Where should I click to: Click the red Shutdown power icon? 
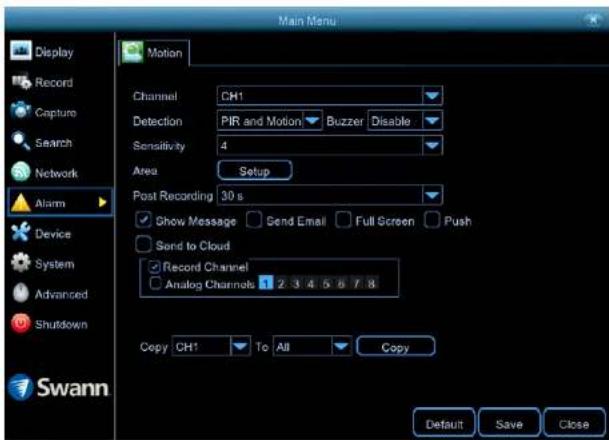[21, 323]
